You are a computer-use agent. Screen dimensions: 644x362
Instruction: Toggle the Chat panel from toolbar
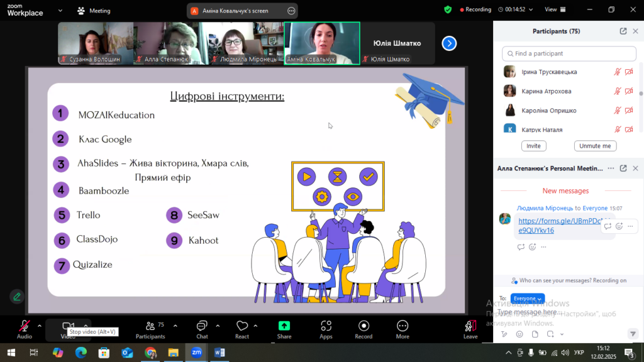[x=202, y=328]
